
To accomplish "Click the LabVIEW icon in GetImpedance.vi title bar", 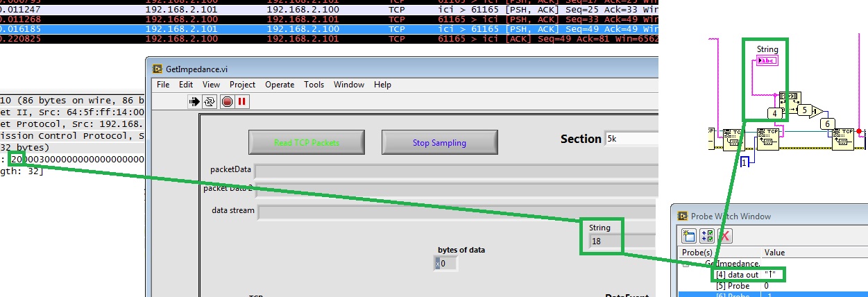I will (158, 69).
